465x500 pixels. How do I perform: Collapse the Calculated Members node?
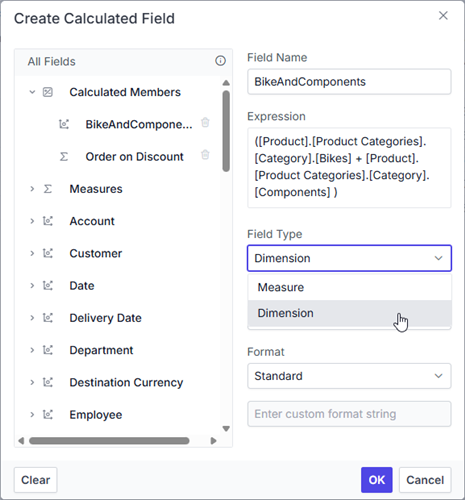click(32, 92)
